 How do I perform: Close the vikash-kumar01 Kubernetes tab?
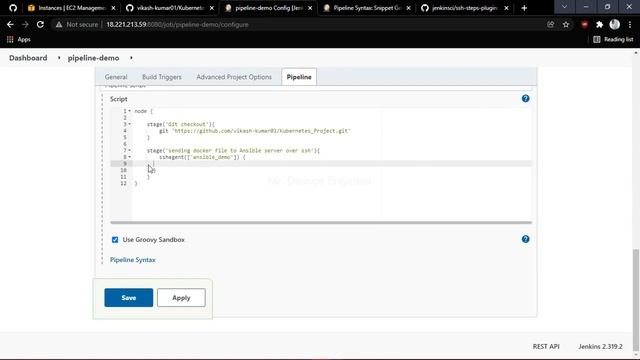point(211,8)
